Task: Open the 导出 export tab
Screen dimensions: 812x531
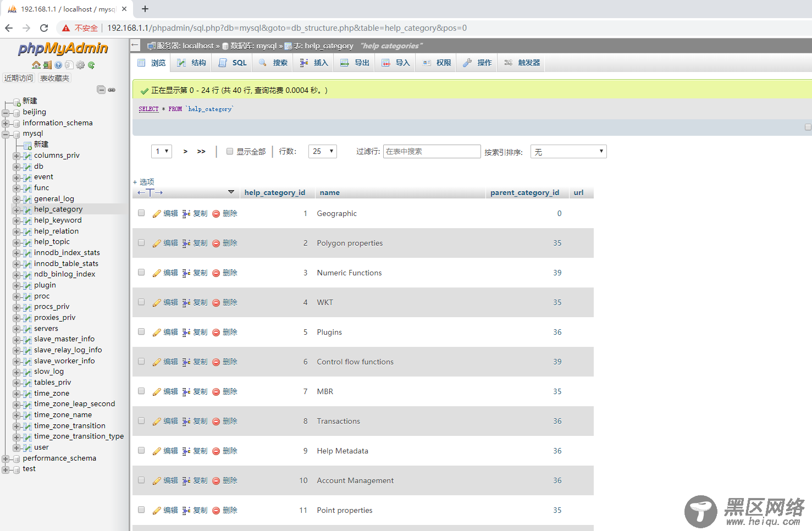Action: [x=355, y=63]
